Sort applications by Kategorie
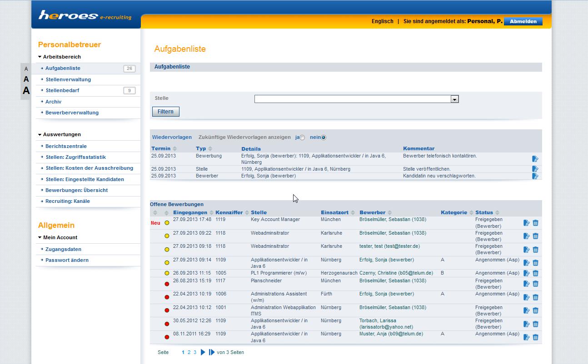Viewport: 588px width, 364px height. (471, 212)
